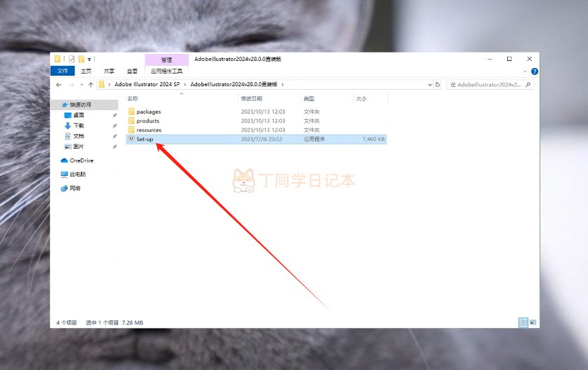Screen dimensions: 588x370
Task: Switch to the 主页 ribbon tab
Action: click(x=86, y=71)
